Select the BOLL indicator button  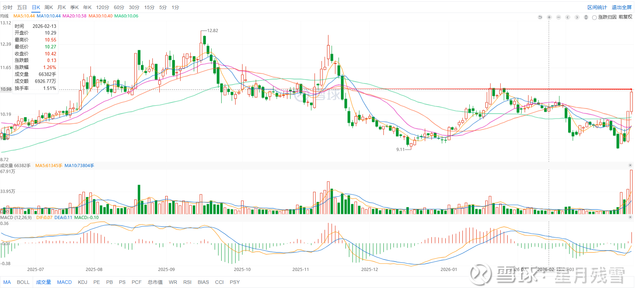pyautogui.click(x=23, y=282)
